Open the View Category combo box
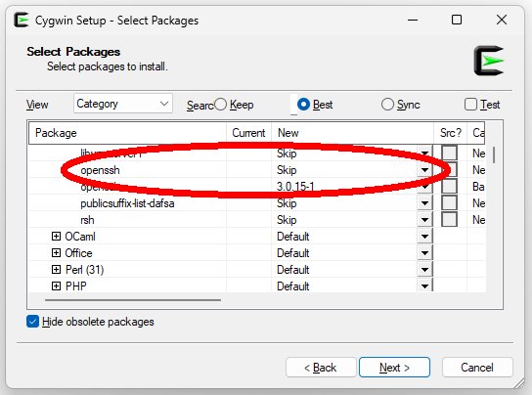The height and width of the screenshot is (395, 532). (x=123, y=104)
